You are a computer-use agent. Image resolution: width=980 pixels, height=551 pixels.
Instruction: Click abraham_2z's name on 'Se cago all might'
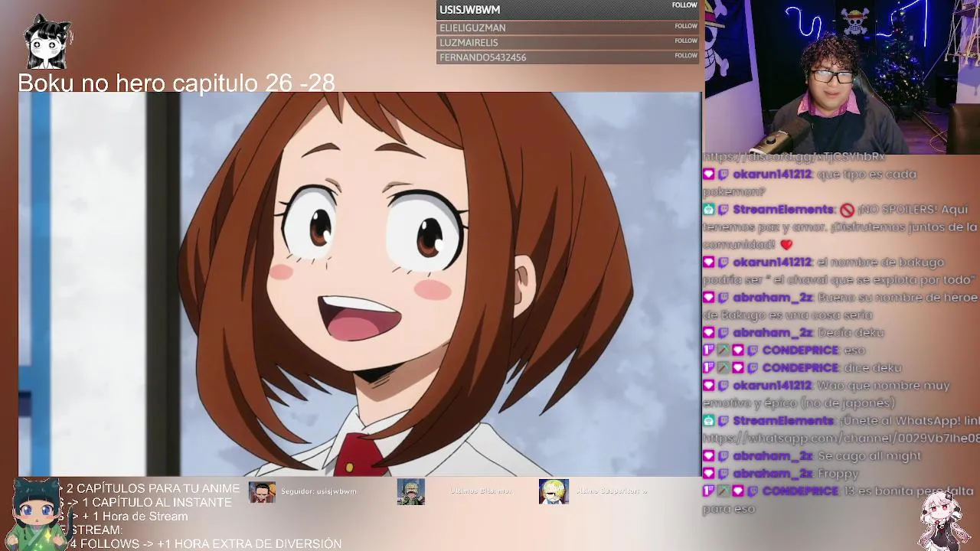coord(772,456)
